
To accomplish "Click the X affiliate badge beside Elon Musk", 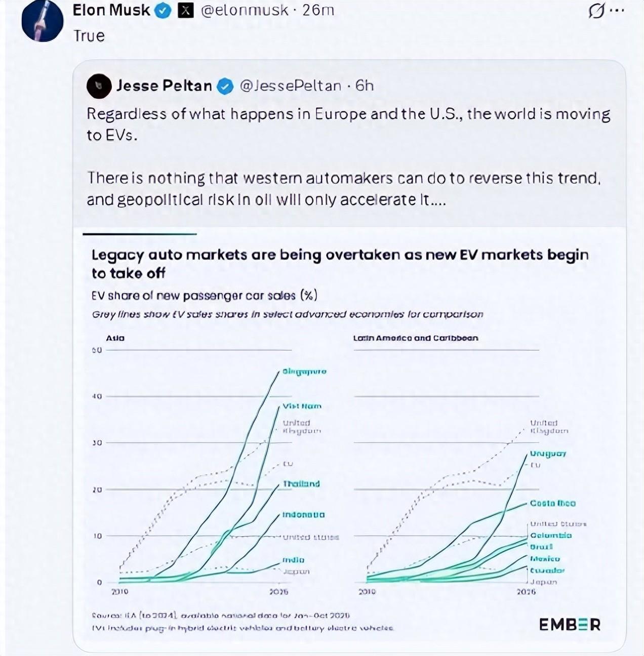I will click(186, 11).
